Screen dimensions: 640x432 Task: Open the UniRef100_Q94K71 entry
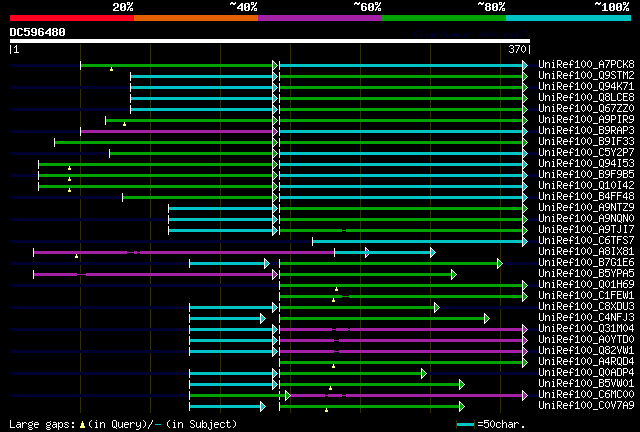tap(586, 87)
